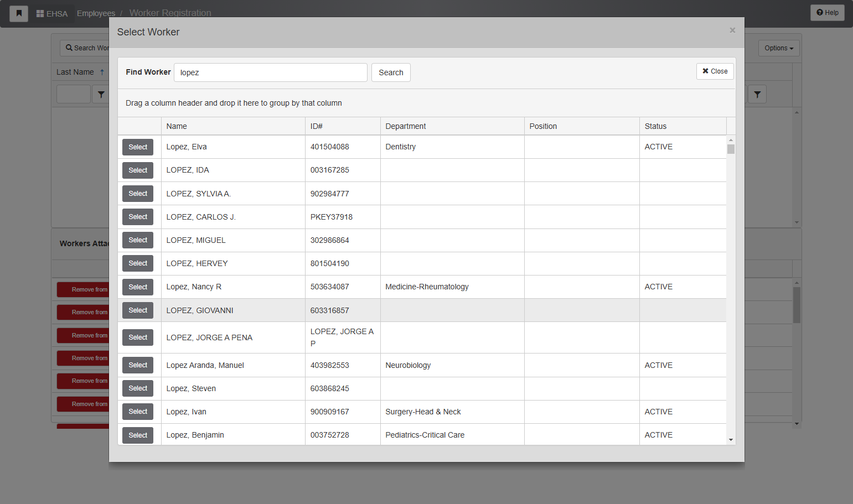Open the EHSA grid menu icon
This screenshot has height=504, width=853.
(x=40, y=13)
